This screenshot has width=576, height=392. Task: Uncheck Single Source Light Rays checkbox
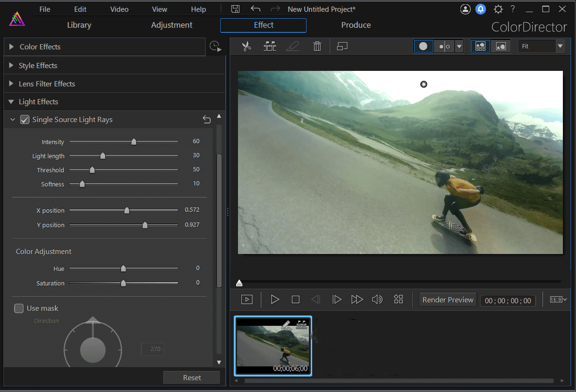coord(24,120)
